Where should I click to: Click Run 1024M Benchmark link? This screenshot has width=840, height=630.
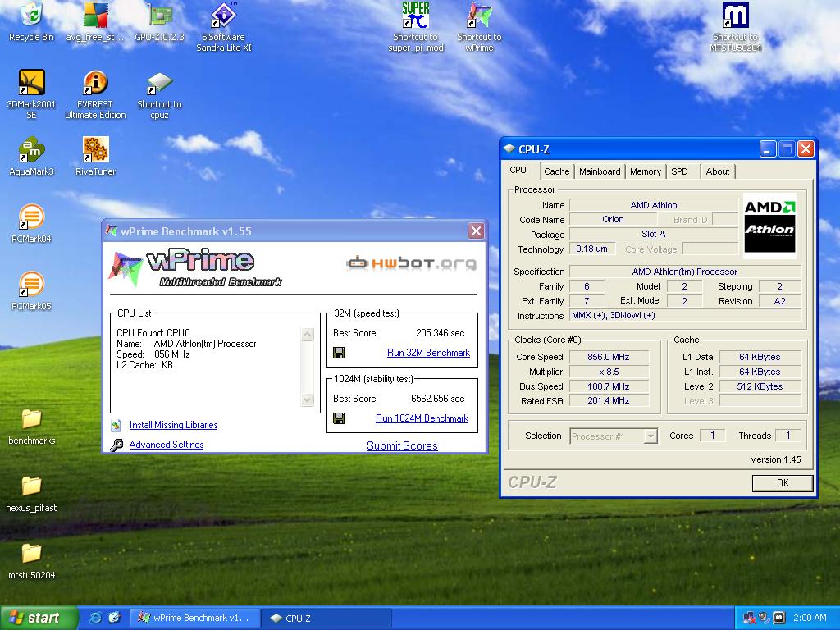(422, 418)
